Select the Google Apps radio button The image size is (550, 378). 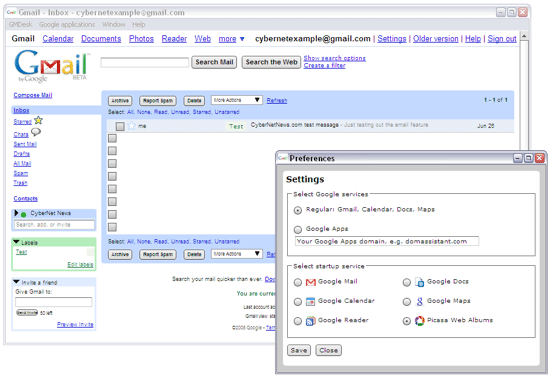pyautogui.click(x=298, y=230)
